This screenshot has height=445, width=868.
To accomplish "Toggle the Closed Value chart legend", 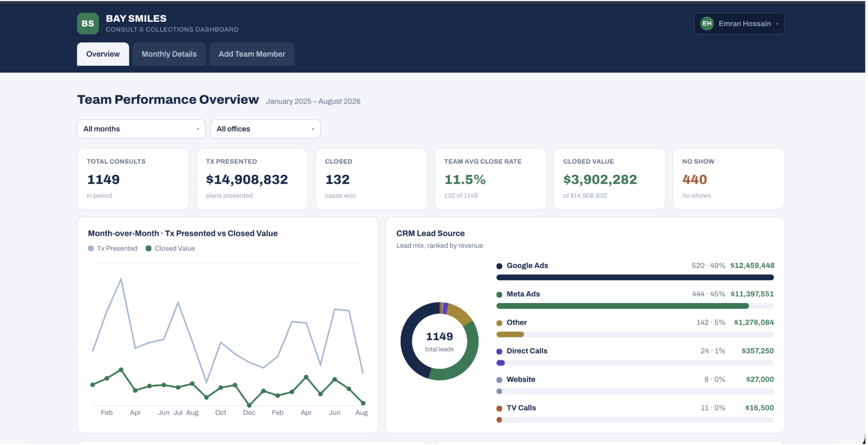I will [170, 248].
